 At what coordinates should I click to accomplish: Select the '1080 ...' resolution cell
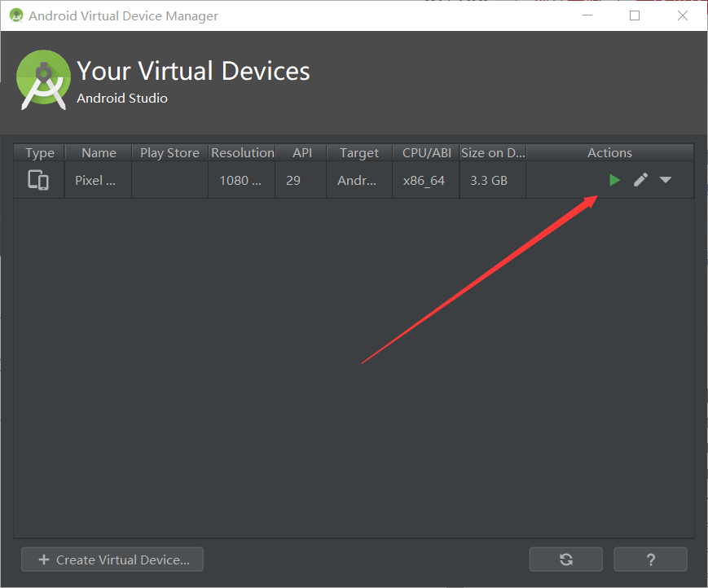click(x=242, y=180)
